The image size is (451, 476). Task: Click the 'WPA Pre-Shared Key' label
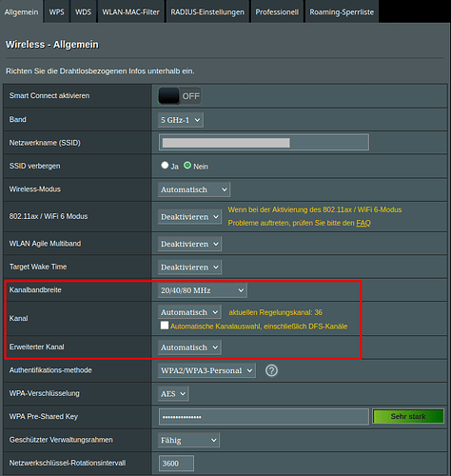[44, 417]
